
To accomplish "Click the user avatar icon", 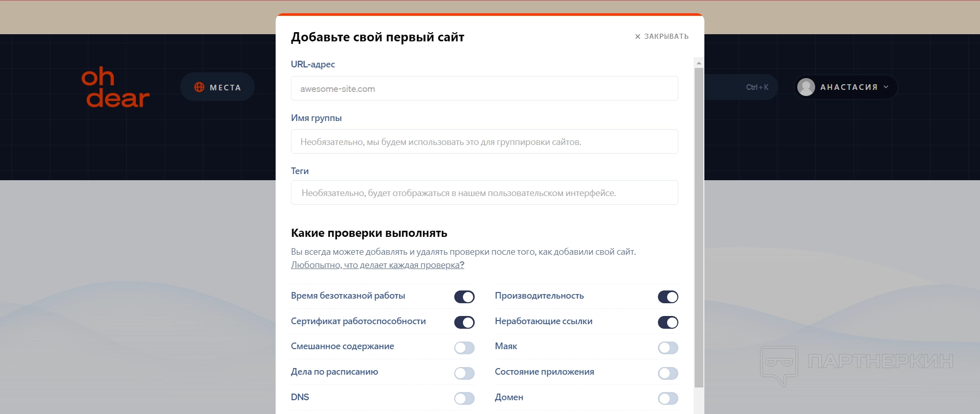I will pos(806,87).
